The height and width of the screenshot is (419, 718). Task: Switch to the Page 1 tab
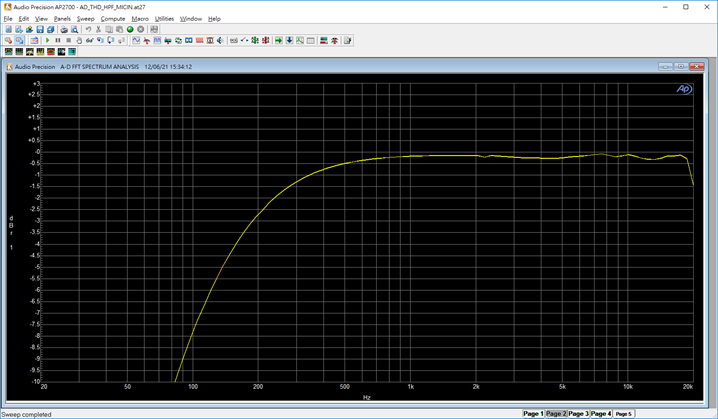(533, 413)
